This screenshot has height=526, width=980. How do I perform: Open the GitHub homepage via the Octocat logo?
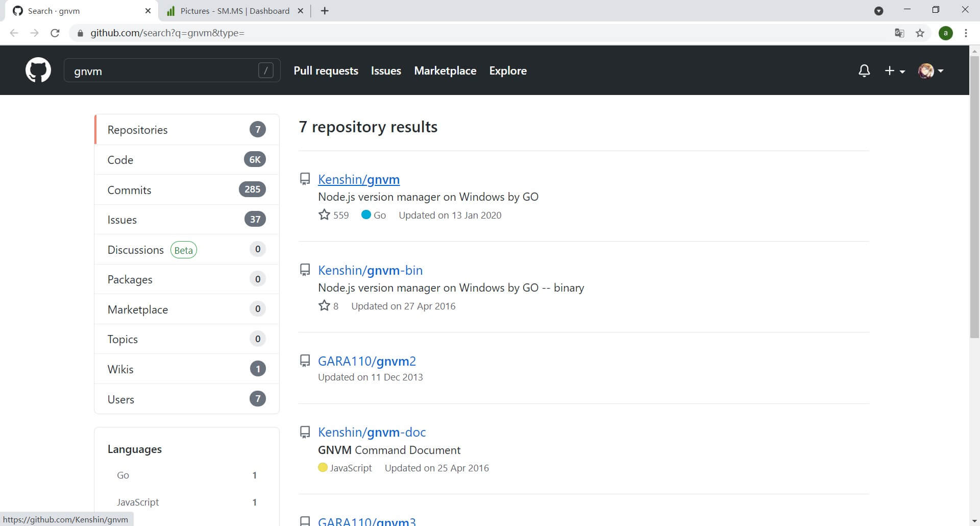point(38,70)
